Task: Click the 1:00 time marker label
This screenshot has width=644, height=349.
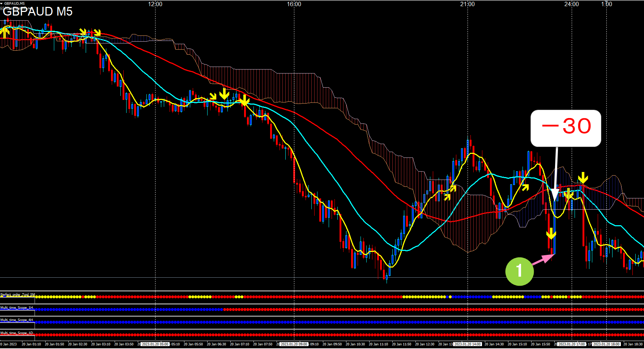Action: (606, 4)
